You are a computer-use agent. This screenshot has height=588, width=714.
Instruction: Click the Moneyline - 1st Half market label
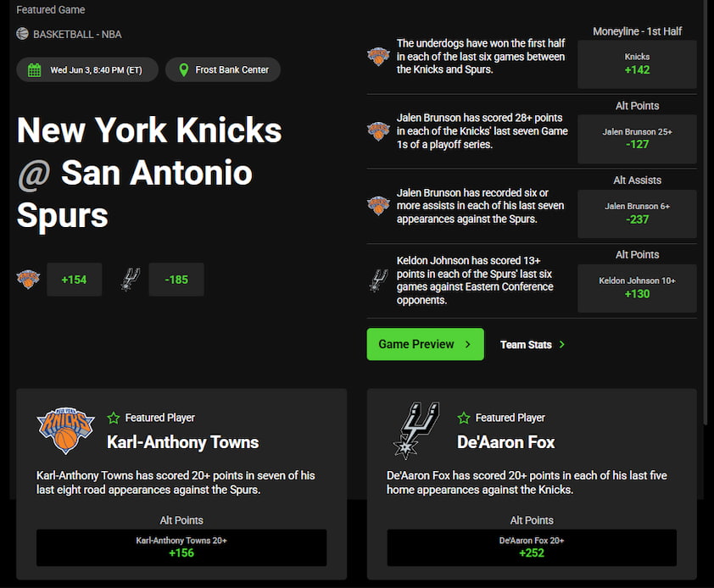coord(637,31)
